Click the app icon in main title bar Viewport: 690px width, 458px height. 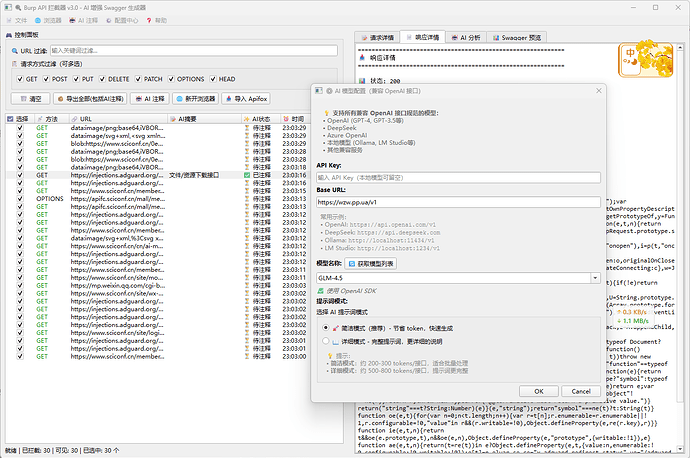8,7
